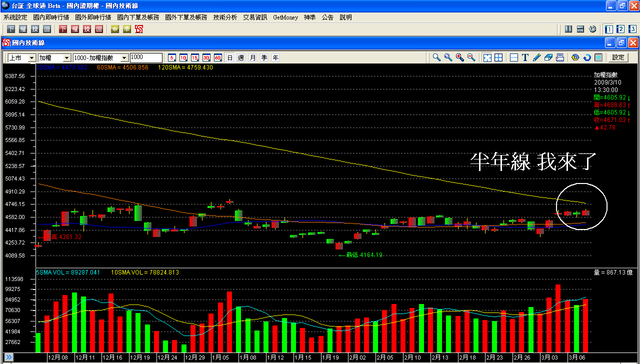
Task: Click the printer icon to print the chart
Action: click(x=560, y=58)
